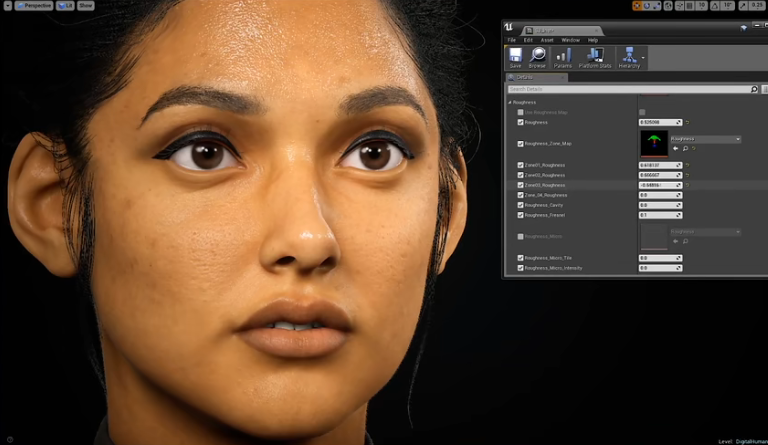Toggle the Roughness_Zone_Map checkbox
The width and height of the screenshot is (768, 445).
pyautogui.click(x=520, y=143)
